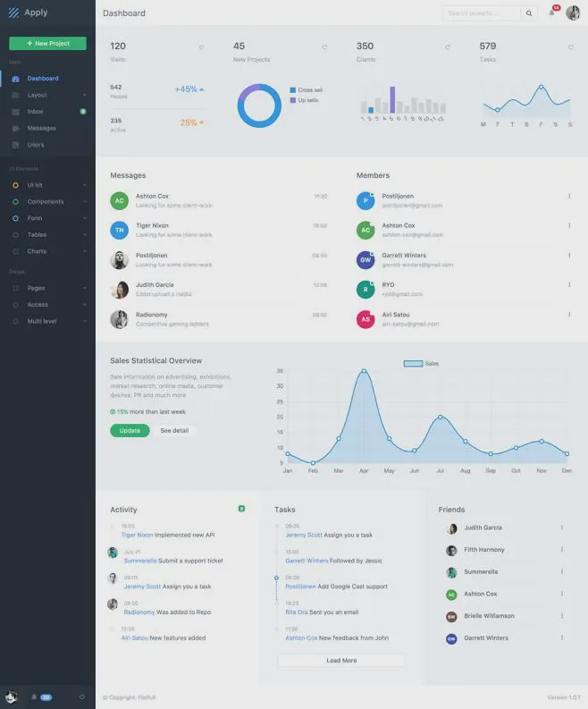
Task: Open Inbox from the sidebar
Action: 35,112
